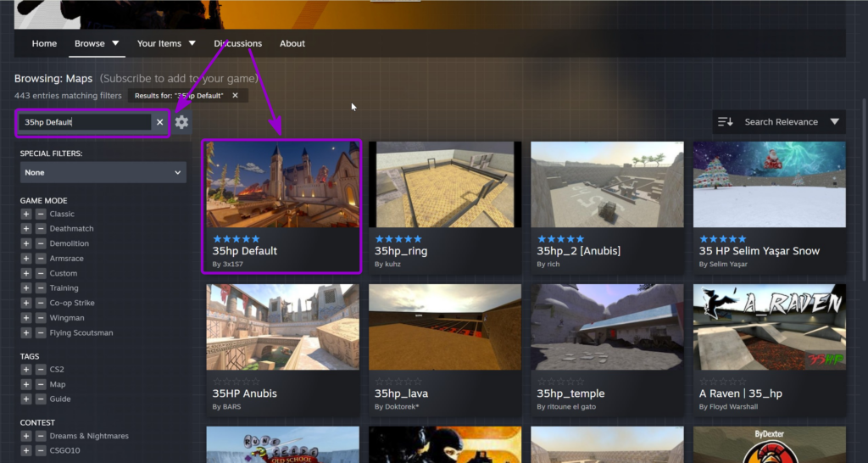The width and height of the screenshot is (868, 463).
Task: Open the A Raven | 35_hp title
Action: click(x=741, y=393)
